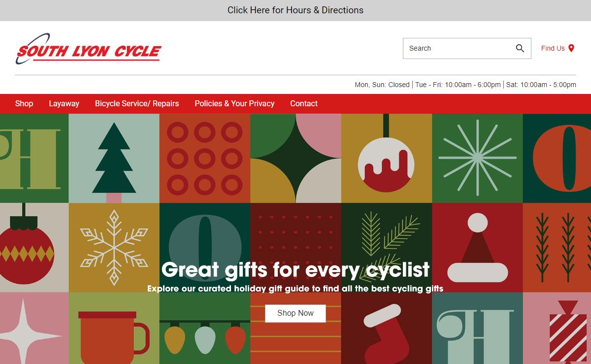
Task: Click the Great gifts for every cyclist heading
Action: point(295,270)
